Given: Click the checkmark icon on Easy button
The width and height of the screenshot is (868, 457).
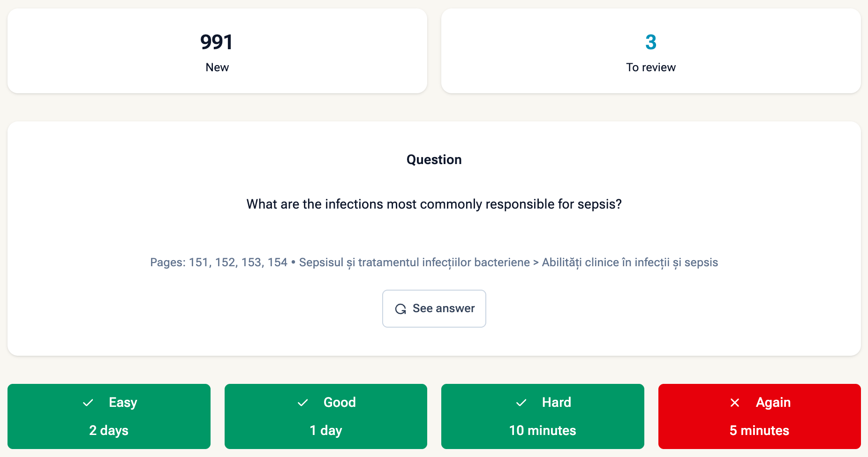Looking at the screenshot, I should (88, 403).
